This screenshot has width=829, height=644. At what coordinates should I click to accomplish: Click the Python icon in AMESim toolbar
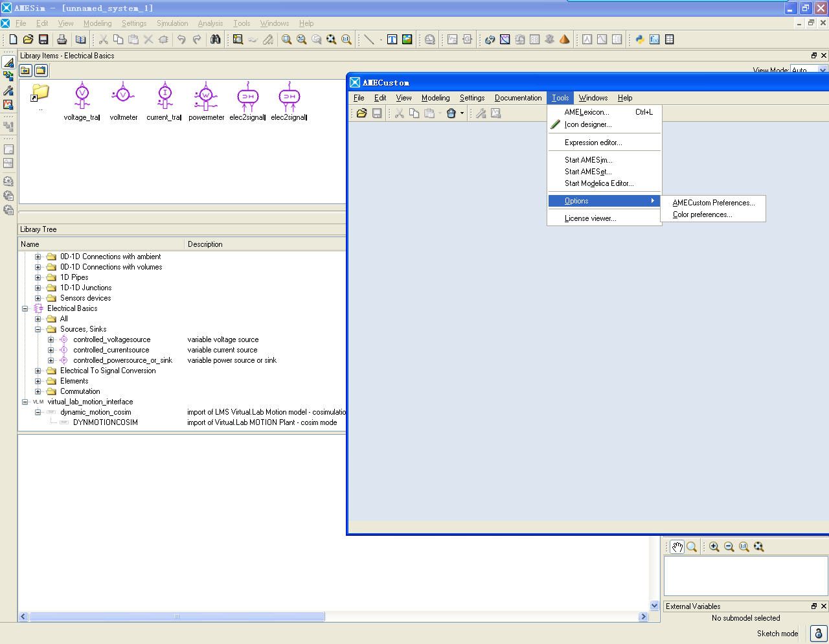point(639,40)
